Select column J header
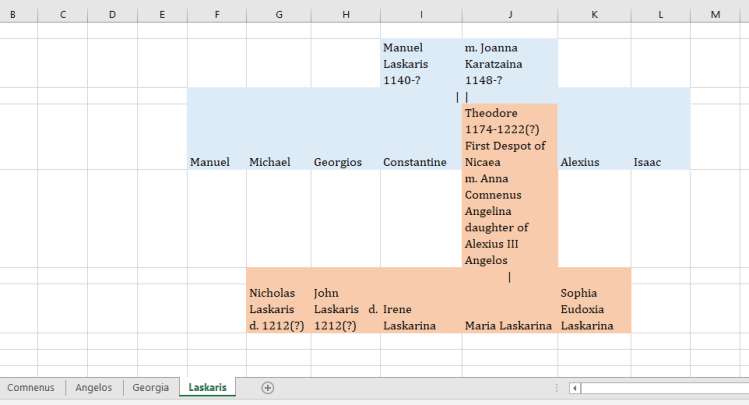 510,14
